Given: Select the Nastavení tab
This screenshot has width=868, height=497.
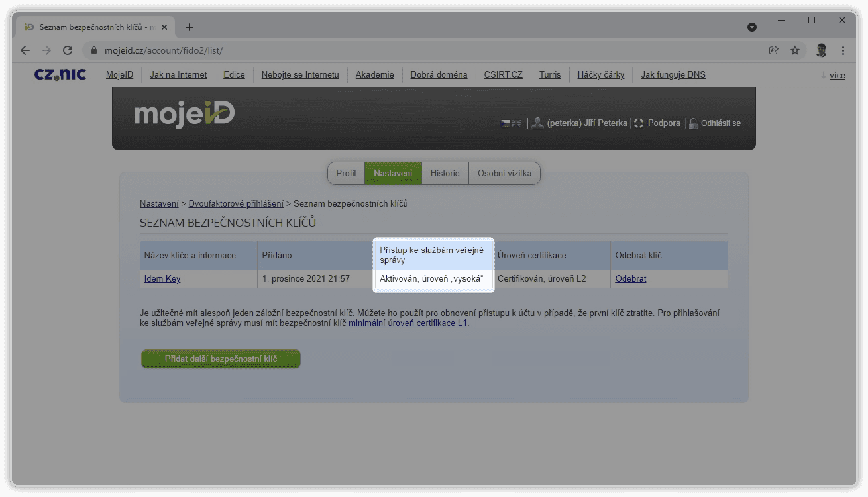Looking at the screenshot, I should 393,173.
